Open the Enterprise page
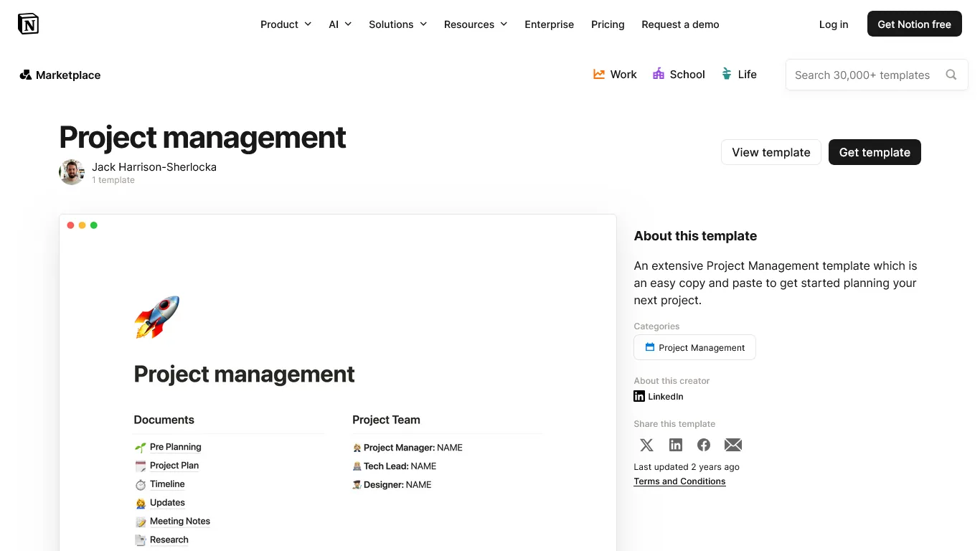 [x=550, y=24]
